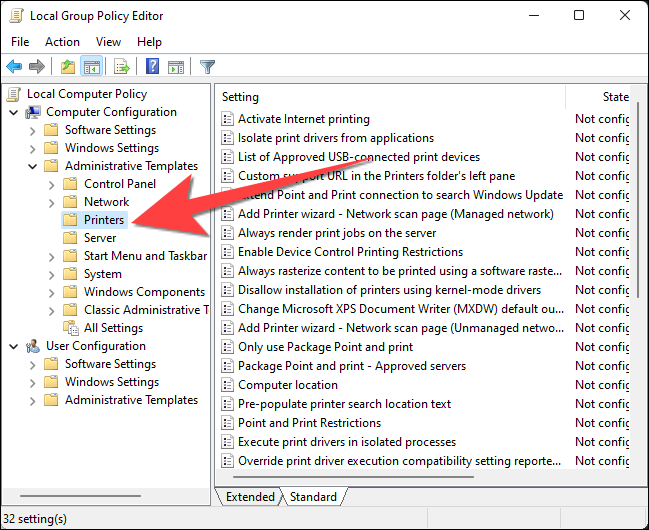
Task: Click the Back arrow toolbar icon
Action: [14, 67]
